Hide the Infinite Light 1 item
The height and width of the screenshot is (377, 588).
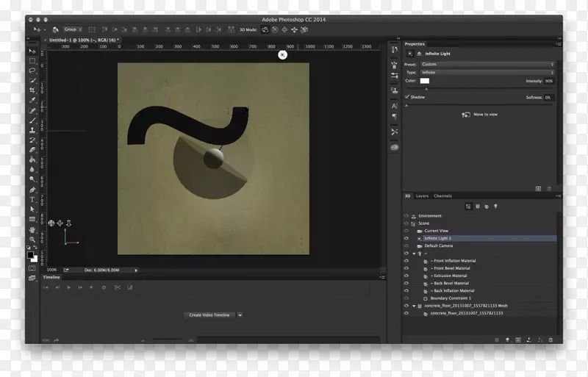pyautogui.click(x=406, y=238)
